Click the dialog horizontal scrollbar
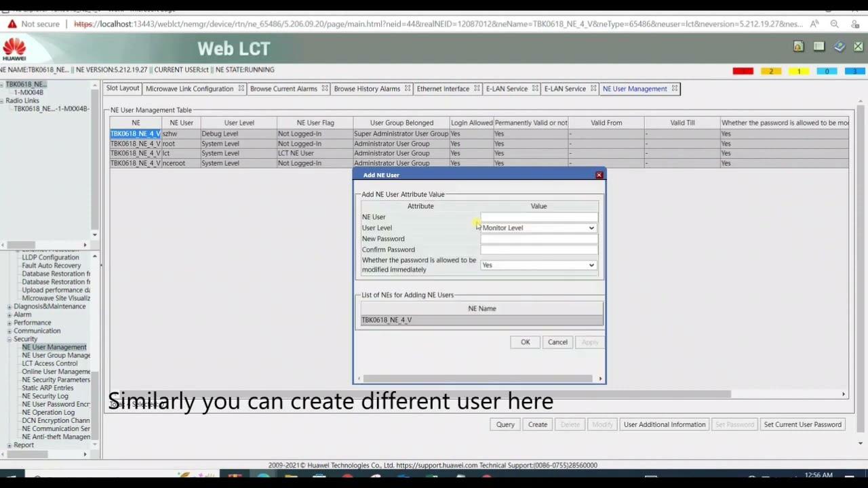 (477, 379)
